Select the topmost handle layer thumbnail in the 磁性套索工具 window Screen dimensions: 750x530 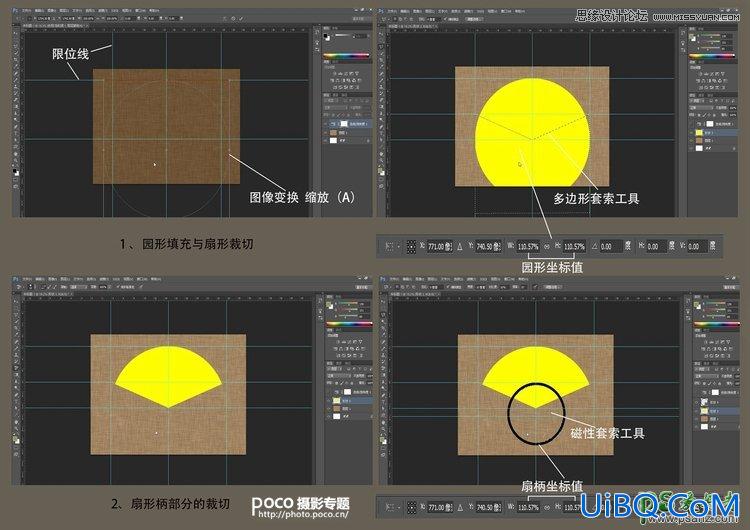[x=705, y=402]
